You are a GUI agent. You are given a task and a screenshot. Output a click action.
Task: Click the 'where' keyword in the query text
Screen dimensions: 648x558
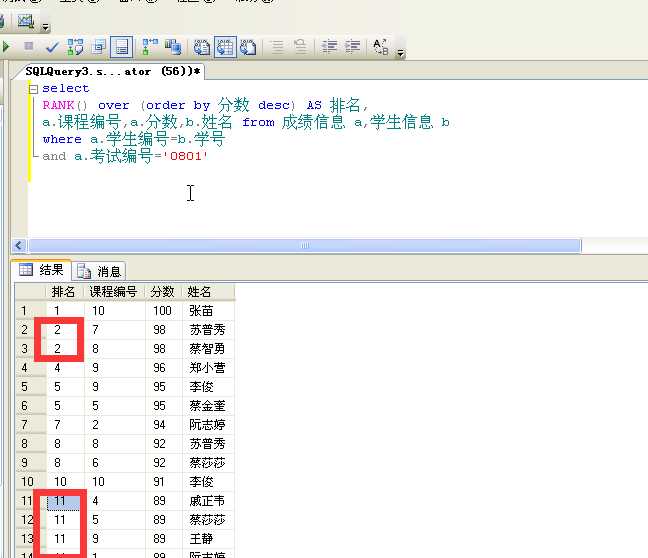point(62,139)
